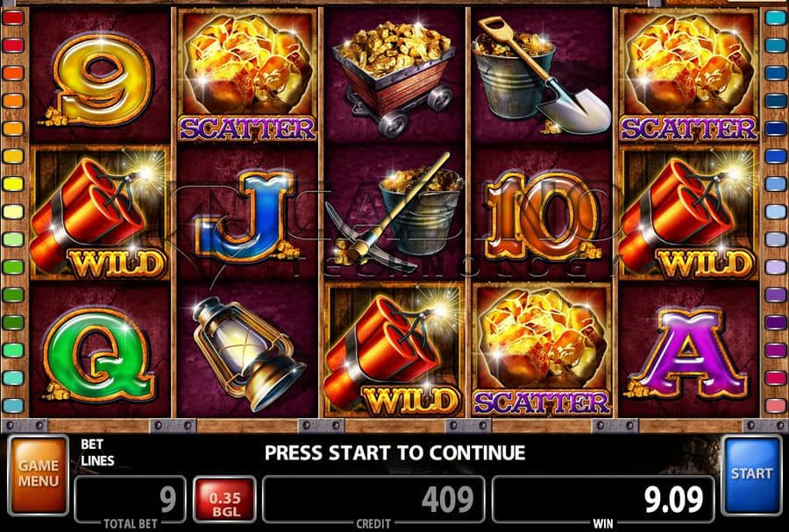
Task: Select the mine cart full of gold
Action: tap(394, 77)
